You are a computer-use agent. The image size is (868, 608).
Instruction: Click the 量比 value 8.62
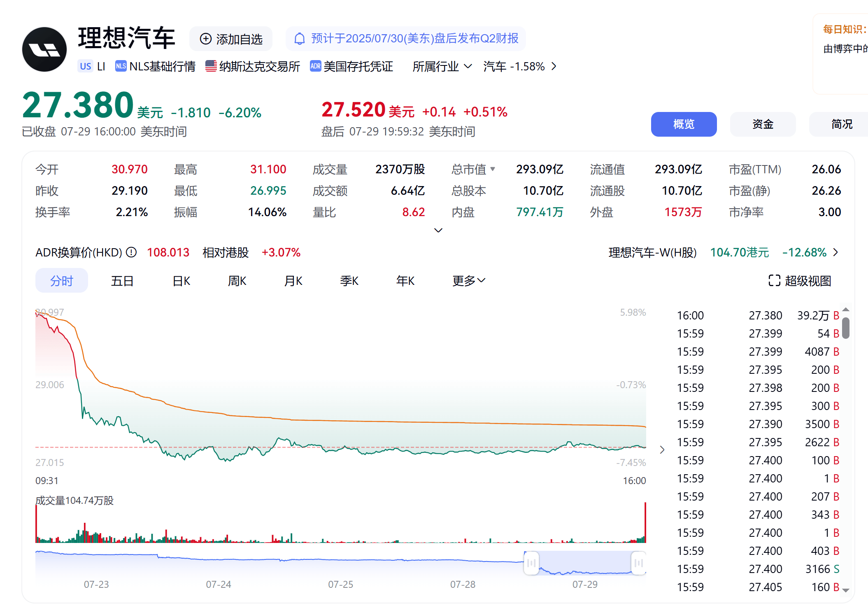[x=413, y=212]
